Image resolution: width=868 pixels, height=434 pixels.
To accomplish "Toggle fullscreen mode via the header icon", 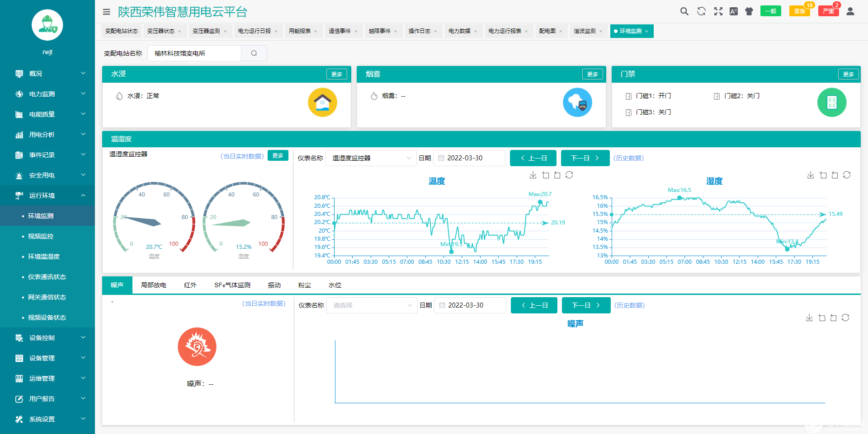I will 718,11.
